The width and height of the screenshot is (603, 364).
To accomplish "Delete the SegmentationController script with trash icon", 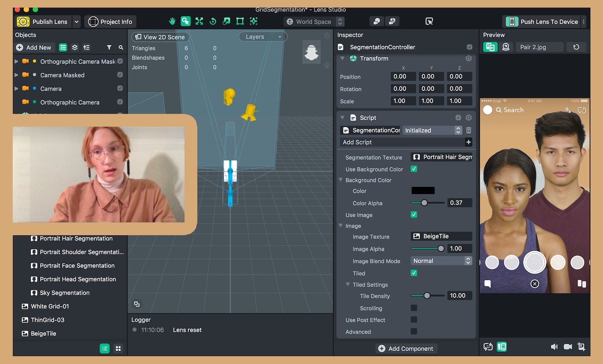I will coord(469,130).
